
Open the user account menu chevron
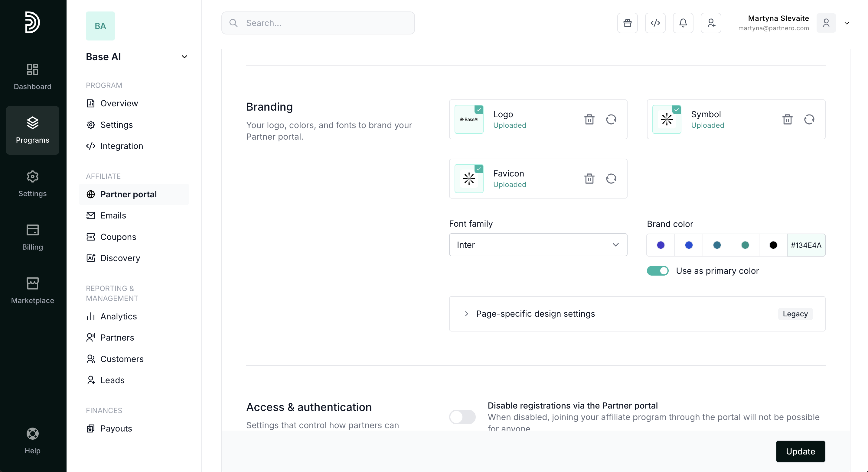coord(847,23)
